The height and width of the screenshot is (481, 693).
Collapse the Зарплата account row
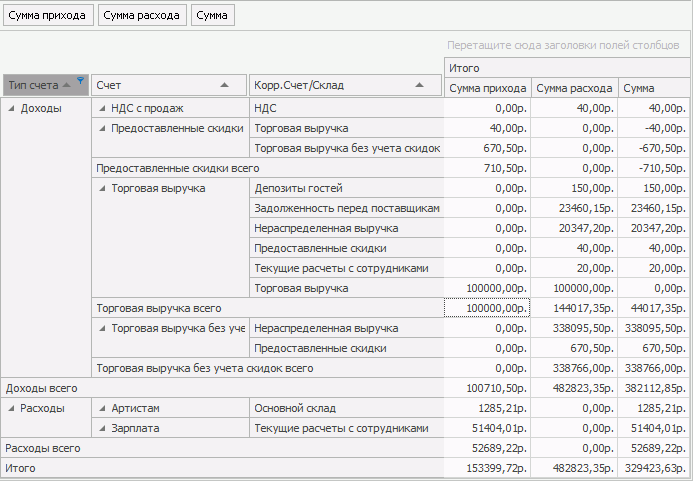tap(102, 428)
